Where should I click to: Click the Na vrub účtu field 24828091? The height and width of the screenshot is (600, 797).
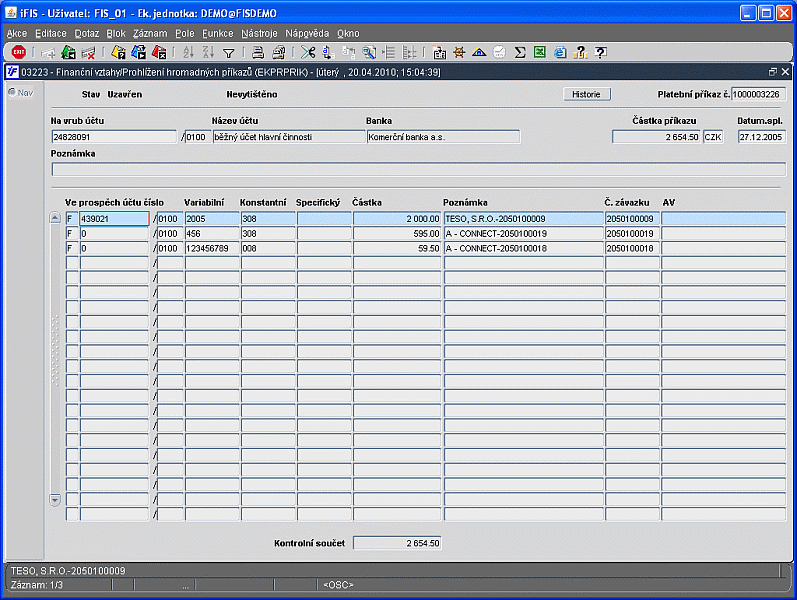tap(113, 137)
